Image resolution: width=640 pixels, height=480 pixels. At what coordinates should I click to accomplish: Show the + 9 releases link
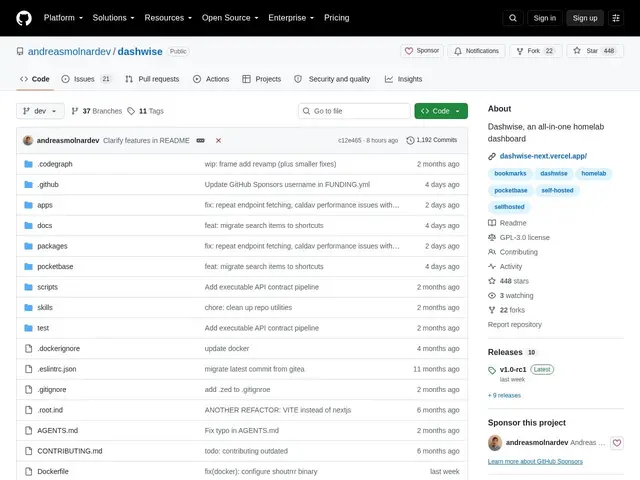pyautogui.click(x=504, y=396)
